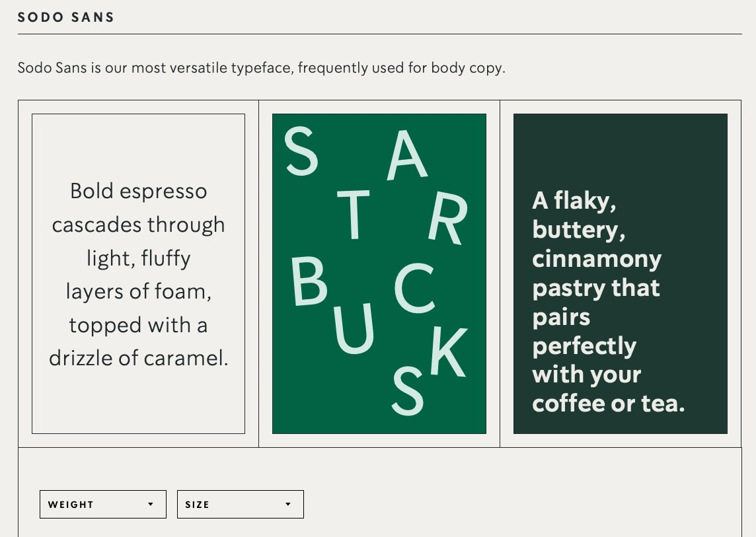This screenshot has width=756, height=537.
Task: Click the SODO SANS section heading
Action: tap(66, 17)
